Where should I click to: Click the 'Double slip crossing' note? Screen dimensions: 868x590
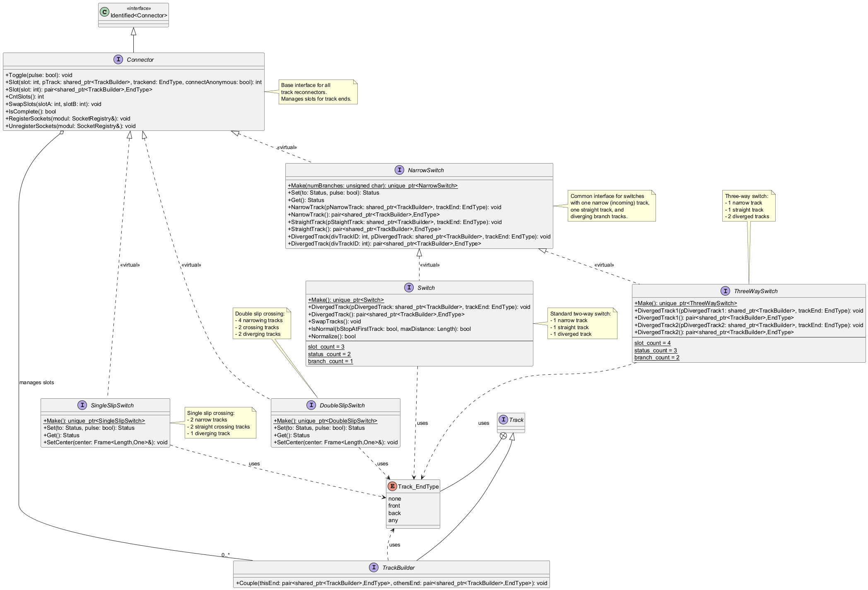click(x=261, y=324)
